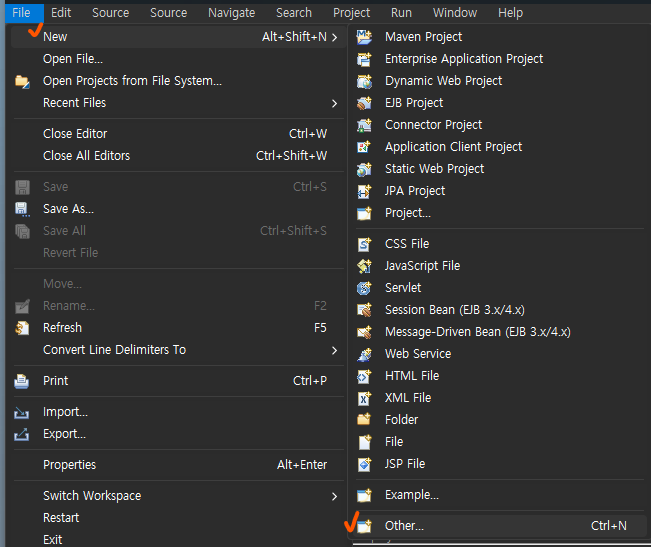Image resolution: width=651 pixels, height=547 pixels.
Task: Click the XML File icon
Action: [x=364, y=398]
